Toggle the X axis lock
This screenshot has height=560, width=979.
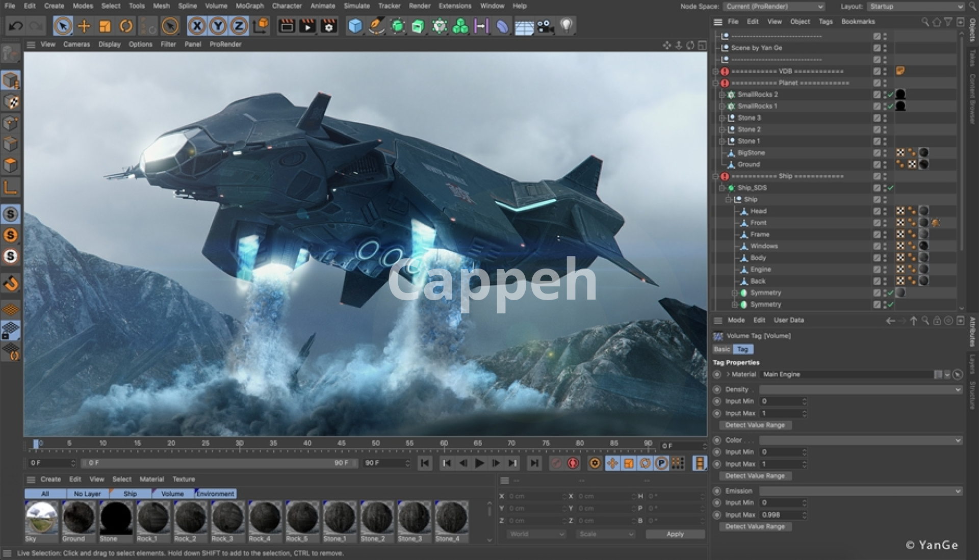[197, 25]
